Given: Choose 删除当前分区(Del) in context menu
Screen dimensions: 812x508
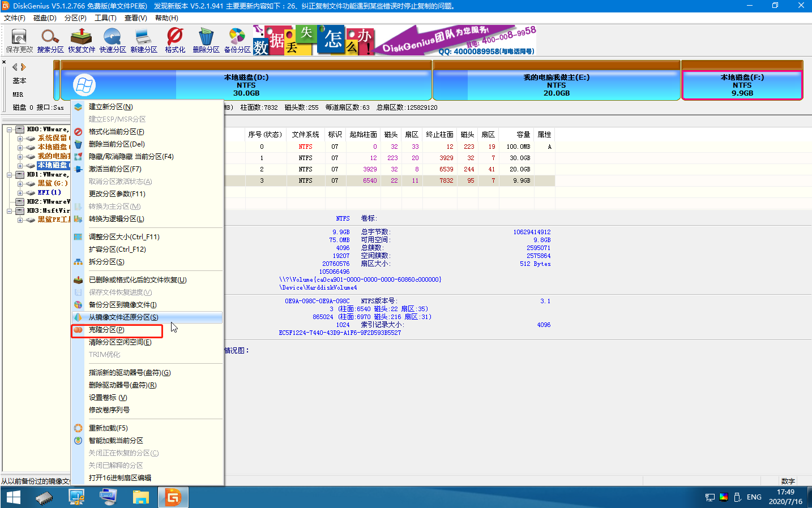Looking at the screenshot, I should point(147,144).
